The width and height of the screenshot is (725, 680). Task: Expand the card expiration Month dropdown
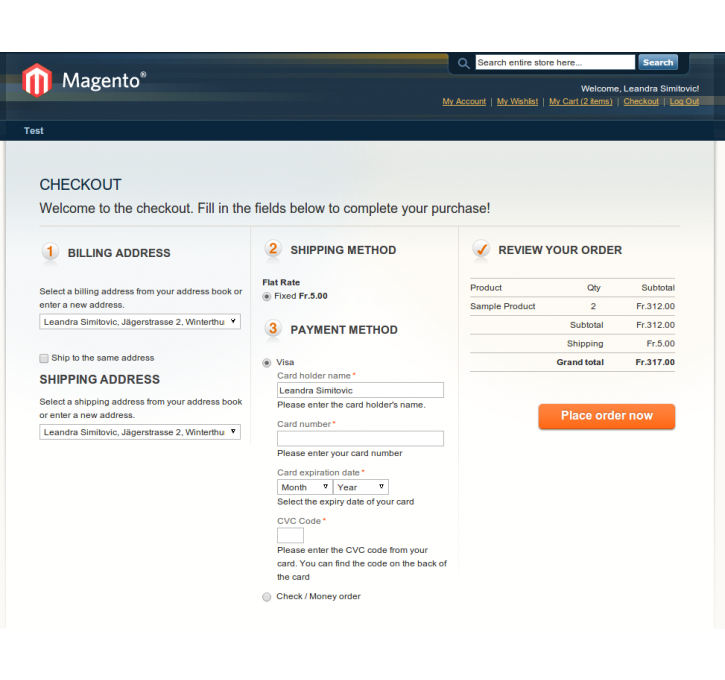[305, 487]
